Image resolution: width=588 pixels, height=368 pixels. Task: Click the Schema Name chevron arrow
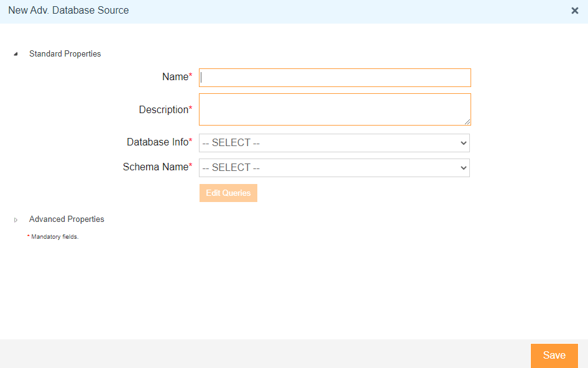pos(464,168)
